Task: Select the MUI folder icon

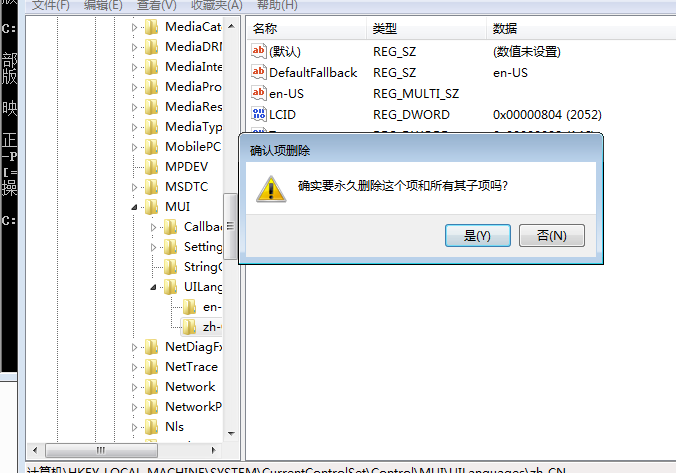Action: (152, 207)
